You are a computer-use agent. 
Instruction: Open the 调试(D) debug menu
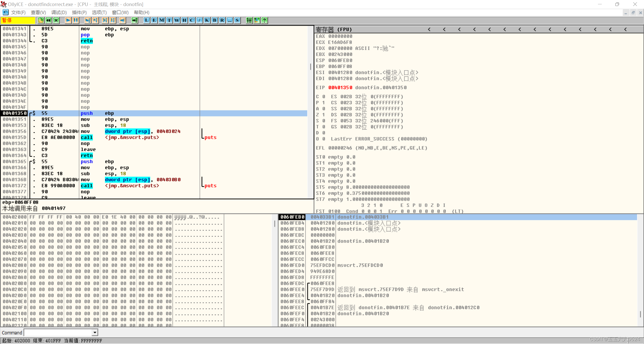[59, 12]
